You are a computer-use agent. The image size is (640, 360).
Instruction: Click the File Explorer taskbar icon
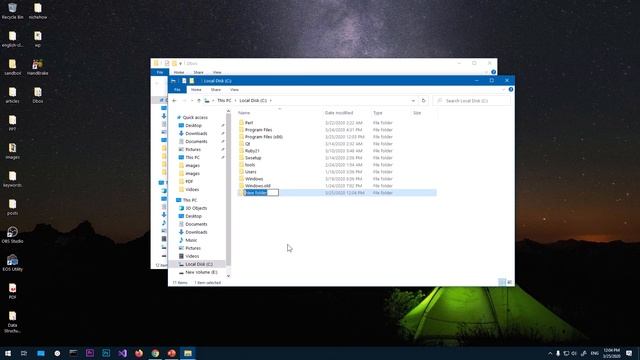[188, 353]
